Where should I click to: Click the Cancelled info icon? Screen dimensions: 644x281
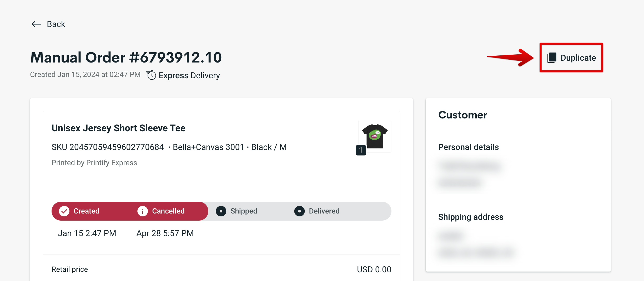click(x=142, y=211)
